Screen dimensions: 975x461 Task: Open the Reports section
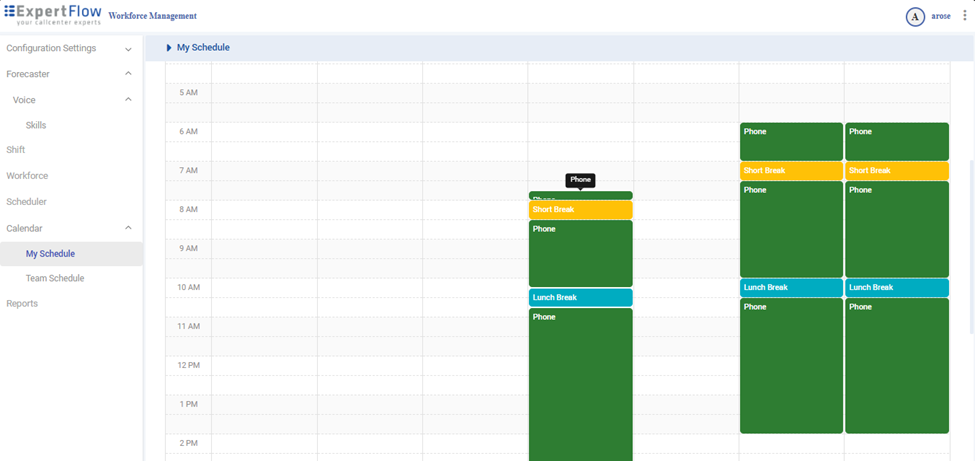(22, 304)
